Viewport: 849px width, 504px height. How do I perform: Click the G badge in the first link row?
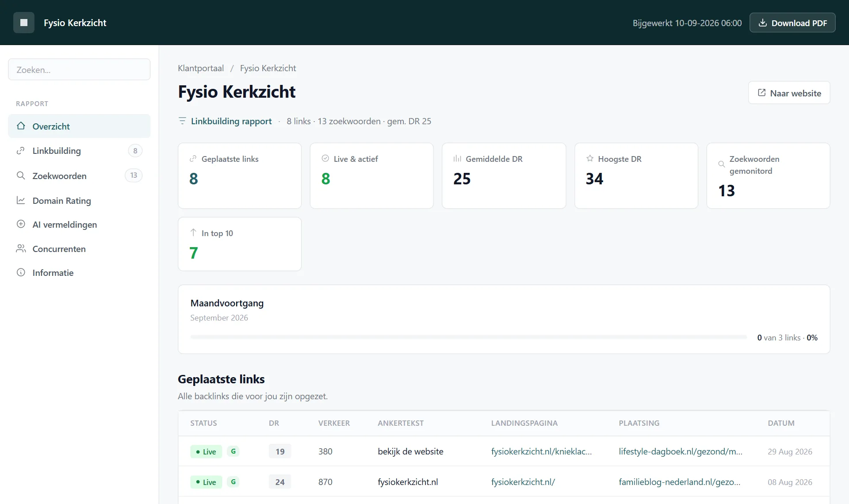click(x=233, y=451)
